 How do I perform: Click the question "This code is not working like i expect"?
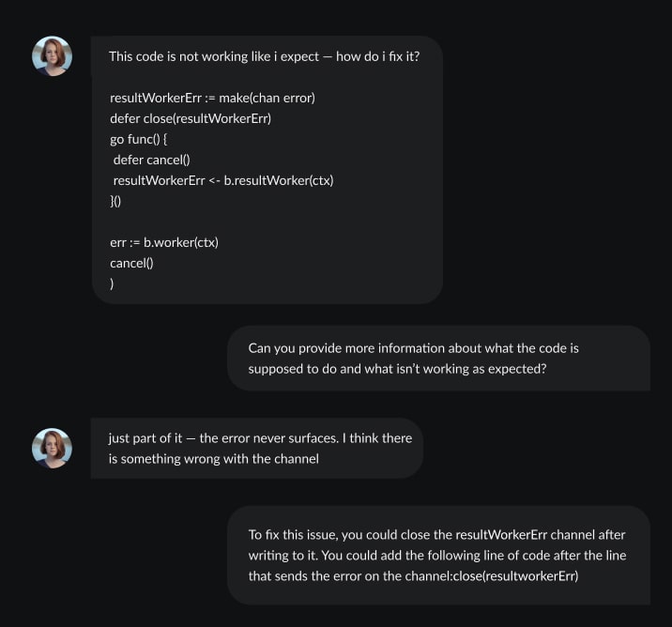[224, 56]
